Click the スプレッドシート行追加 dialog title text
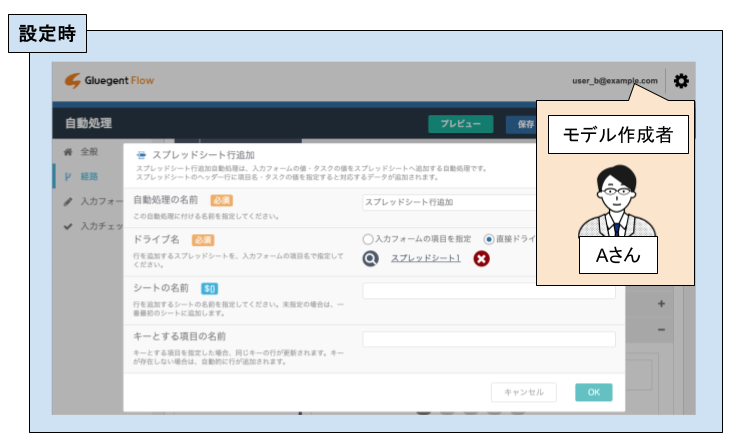The image size is (732, 448). click(204, 155)
